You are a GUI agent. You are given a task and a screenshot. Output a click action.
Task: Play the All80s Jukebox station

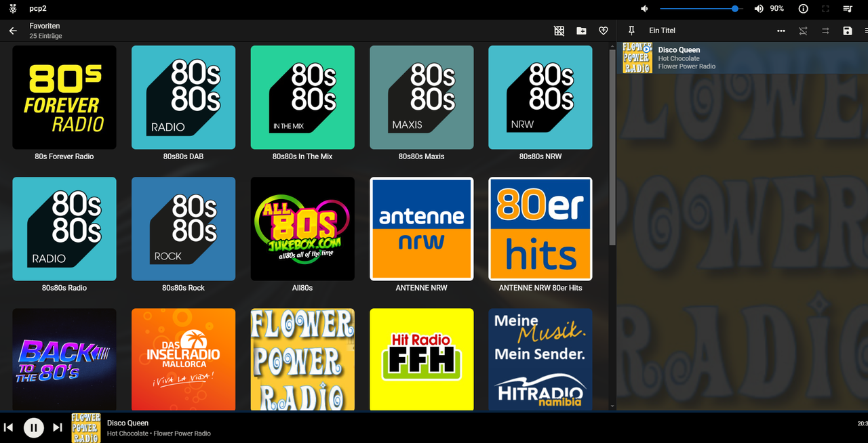[302, 229]
